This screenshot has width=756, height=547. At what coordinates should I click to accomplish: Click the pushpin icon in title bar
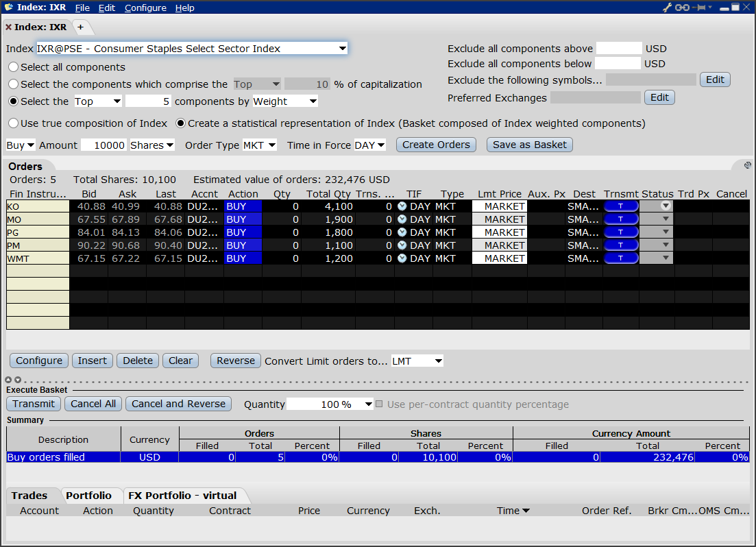click(700, 8)
